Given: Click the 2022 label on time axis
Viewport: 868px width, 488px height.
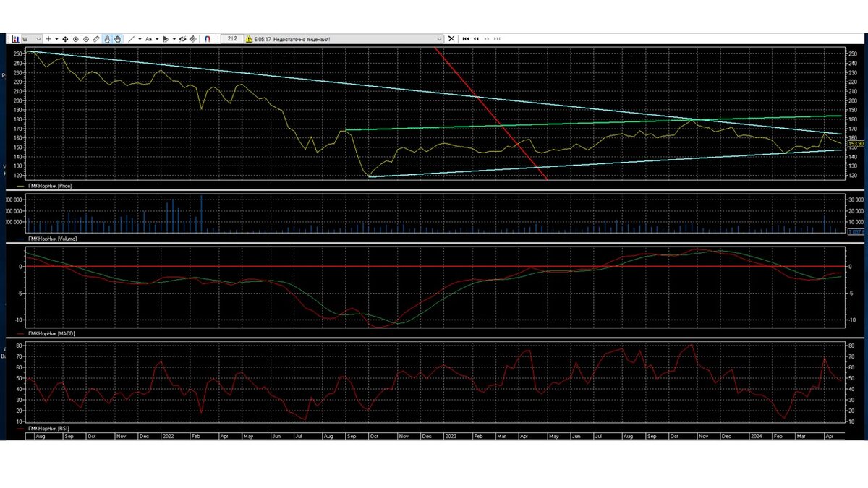Looking at the screenshot, I should click(x=169, y=436).
